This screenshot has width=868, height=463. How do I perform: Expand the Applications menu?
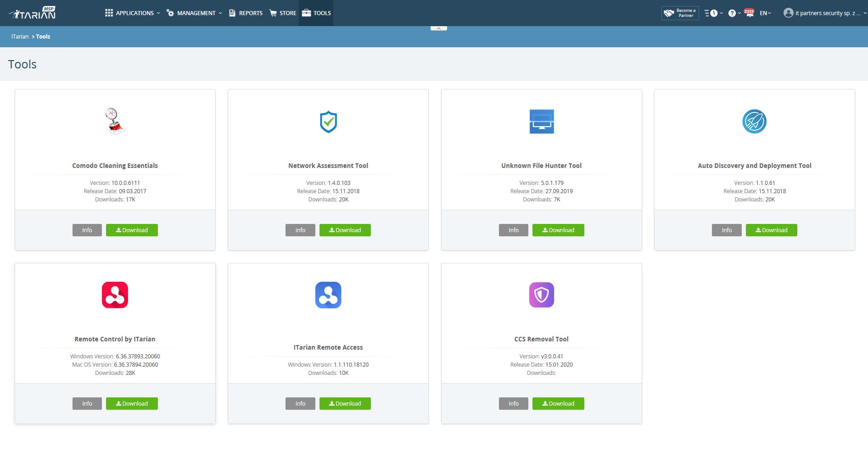133,13
